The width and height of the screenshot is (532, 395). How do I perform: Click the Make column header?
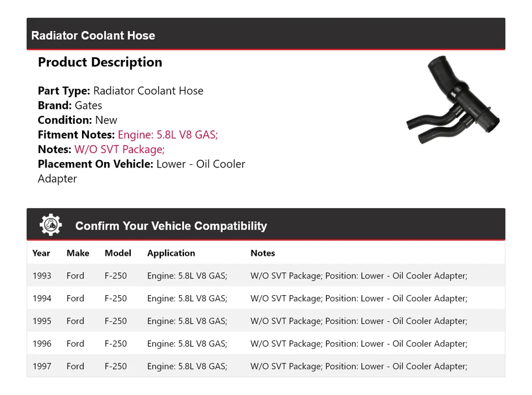point(78,253)
